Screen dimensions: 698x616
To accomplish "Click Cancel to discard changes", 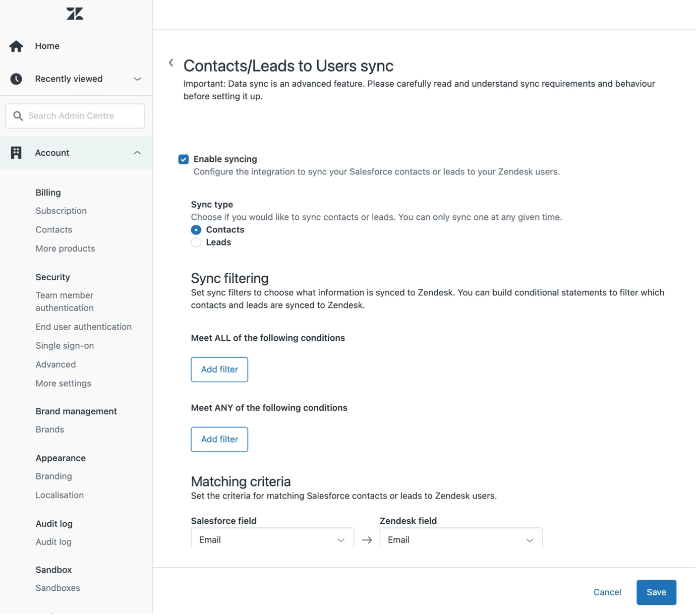I will point(610,594).
